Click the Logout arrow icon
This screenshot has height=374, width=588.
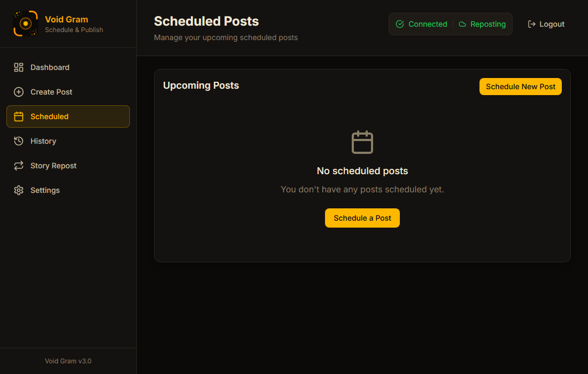coord(531,24)
